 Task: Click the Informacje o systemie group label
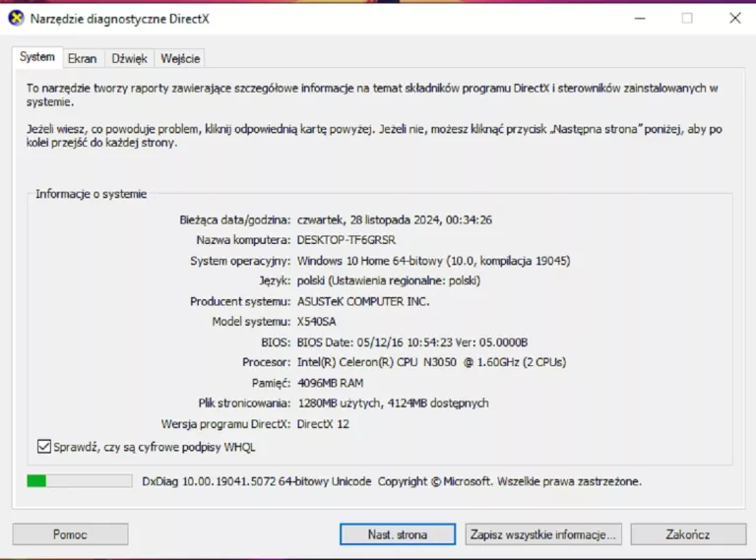click(x=92, y=194)
